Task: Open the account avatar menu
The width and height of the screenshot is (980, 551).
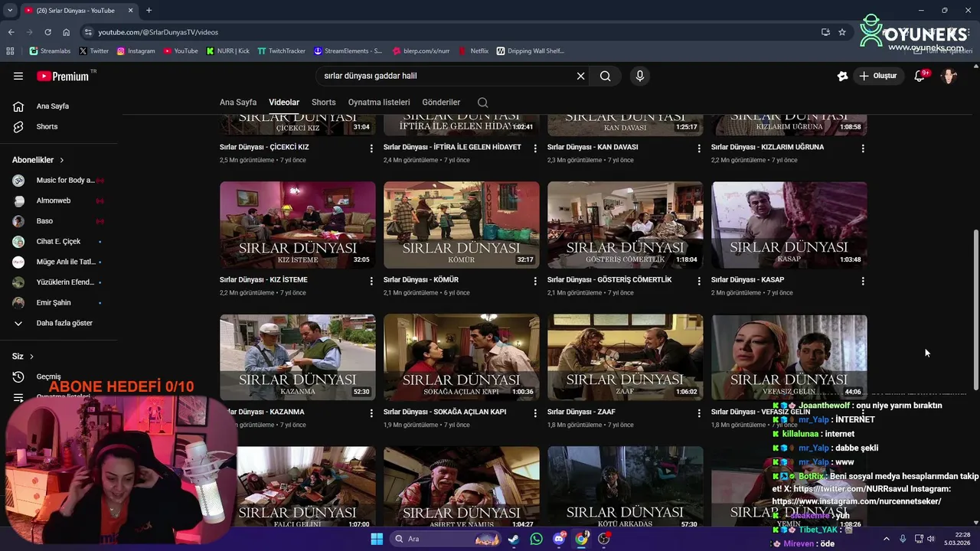Action: tap(949, 76)
